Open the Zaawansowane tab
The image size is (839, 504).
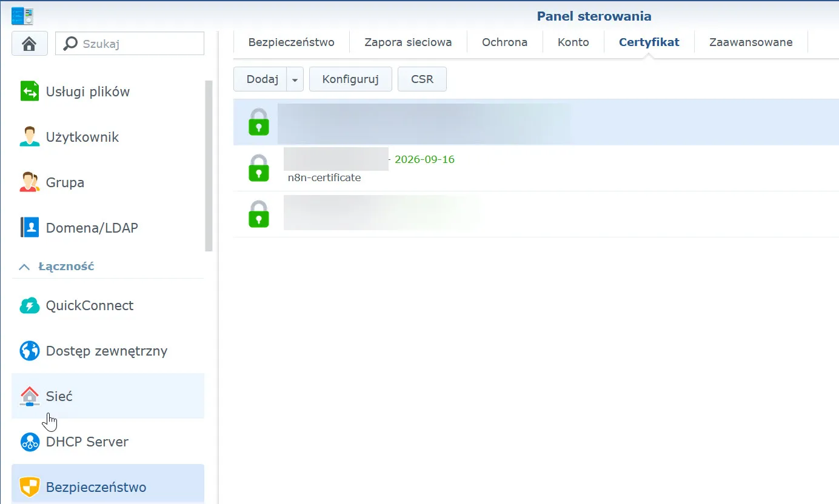pos(750,42)
